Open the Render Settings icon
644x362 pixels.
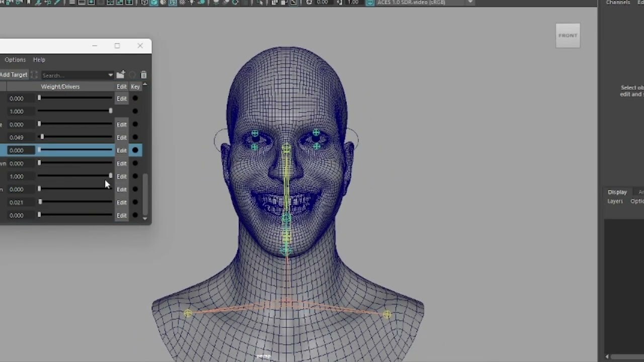pyautogui.click(x=294, y=3)
